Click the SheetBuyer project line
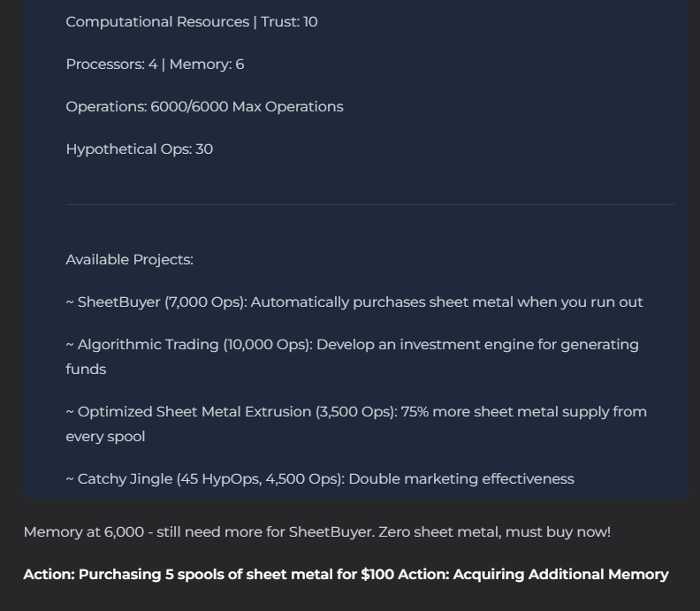Viewport: 700px width, 611px height. (x=354, y=302)
